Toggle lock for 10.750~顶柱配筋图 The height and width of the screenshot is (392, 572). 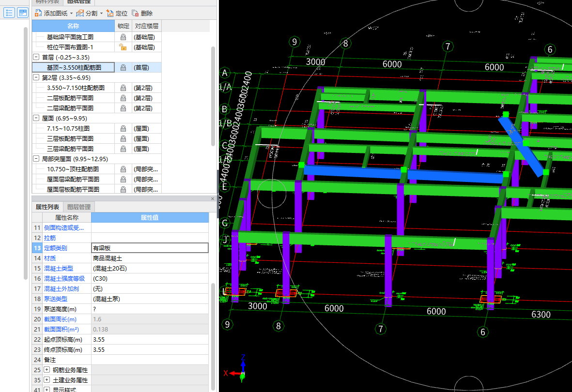click(x=124, y=169)
